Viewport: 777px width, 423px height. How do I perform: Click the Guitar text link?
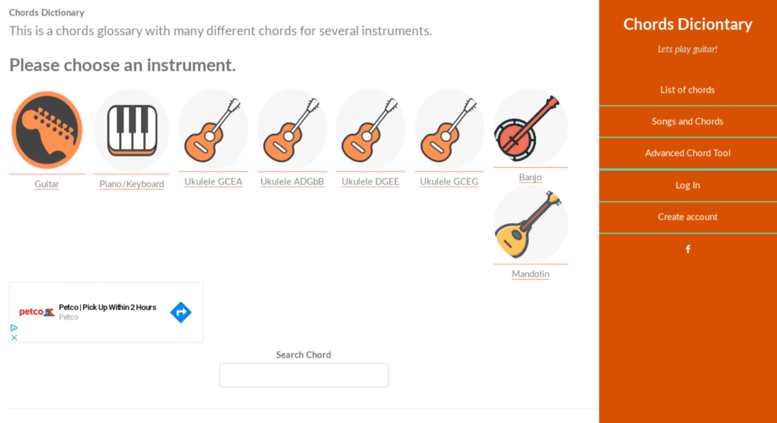click(47, 184)
